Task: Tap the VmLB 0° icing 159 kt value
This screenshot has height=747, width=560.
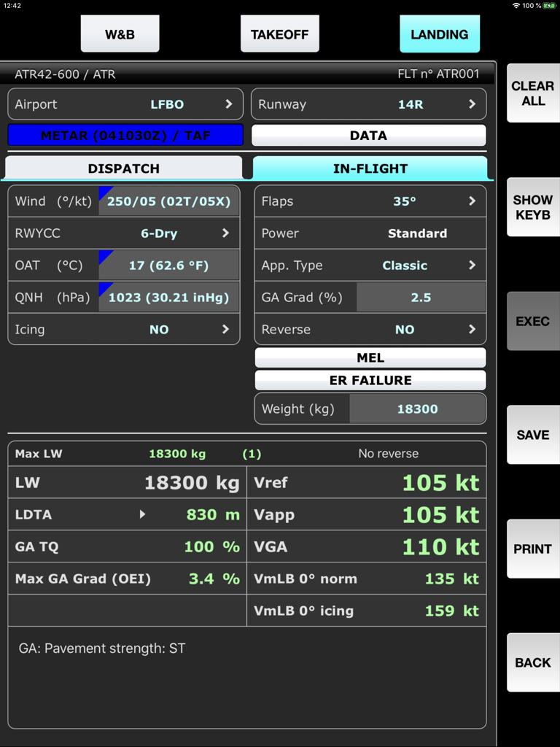Action: [451, 611]
